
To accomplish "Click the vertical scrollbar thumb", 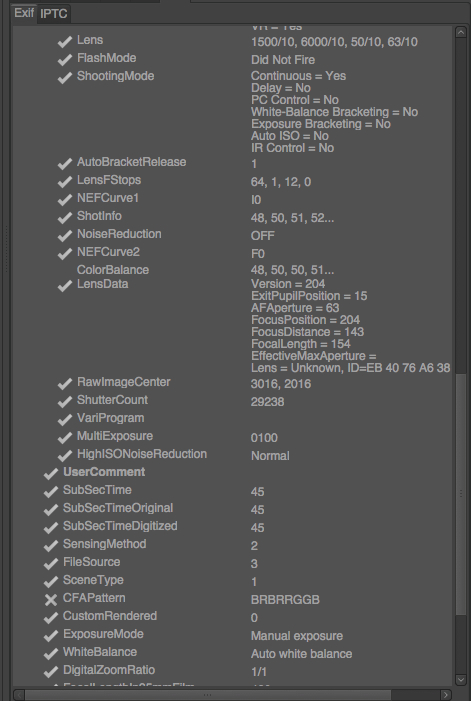I will click(461, 494).
